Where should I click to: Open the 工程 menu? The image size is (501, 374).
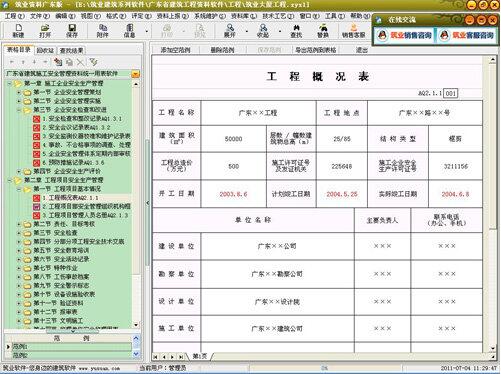(x=15, y=16)
